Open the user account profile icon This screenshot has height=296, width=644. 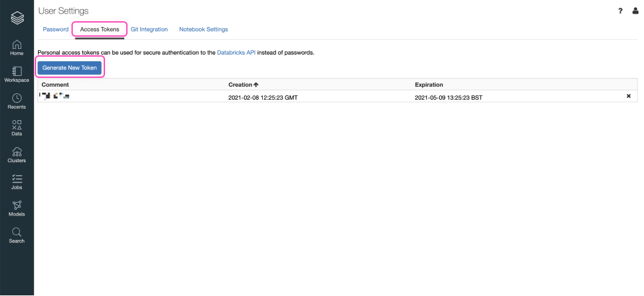point(635,11)
